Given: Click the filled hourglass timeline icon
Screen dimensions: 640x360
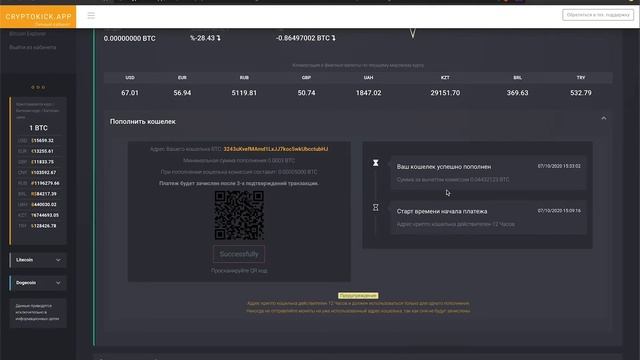Looking at the screenshot, I should [x=376, y=163].
